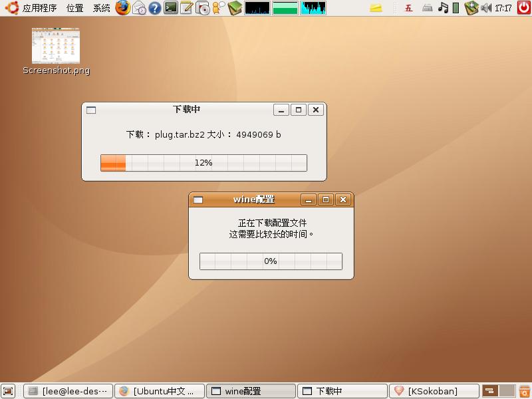Click the 0% progress bar in wine配置
This screenshot has height=399, width=532.
(x=271, y=261)
